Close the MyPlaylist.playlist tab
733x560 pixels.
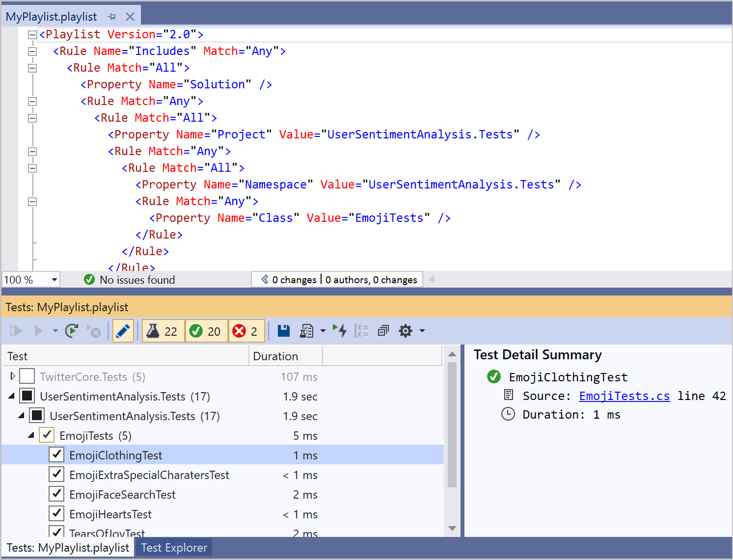pyautogui.click(x=130, y=17)
